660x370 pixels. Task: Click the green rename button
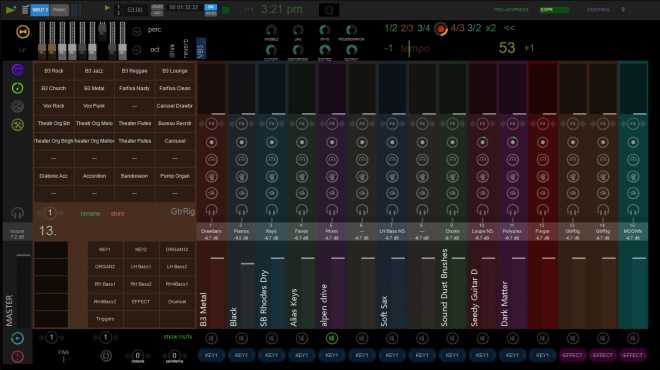click(x=90, y=214)
